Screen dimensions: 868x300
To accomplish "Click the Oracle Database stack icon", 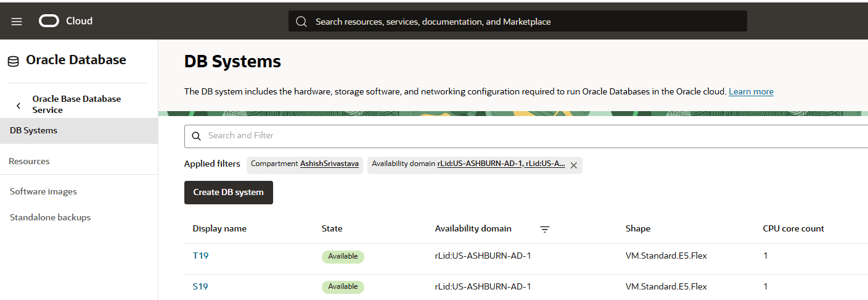I will point(13,61).
